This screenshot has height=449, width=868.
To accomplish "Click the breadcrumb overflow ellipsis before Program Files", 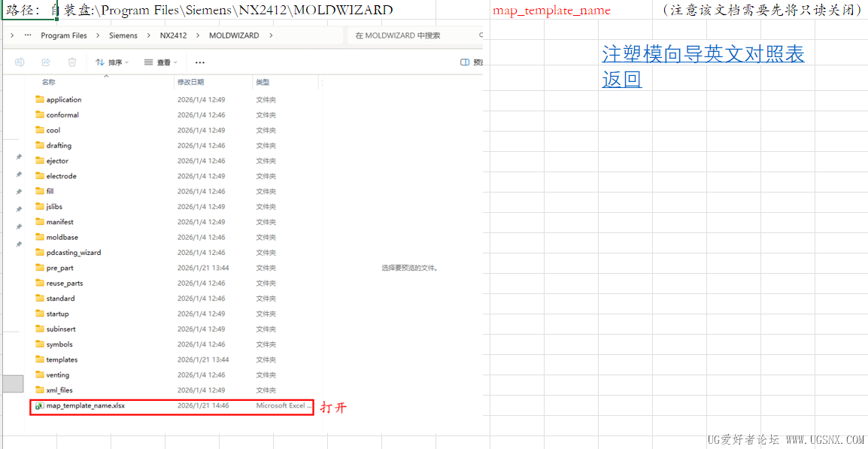I will (28, 35).
